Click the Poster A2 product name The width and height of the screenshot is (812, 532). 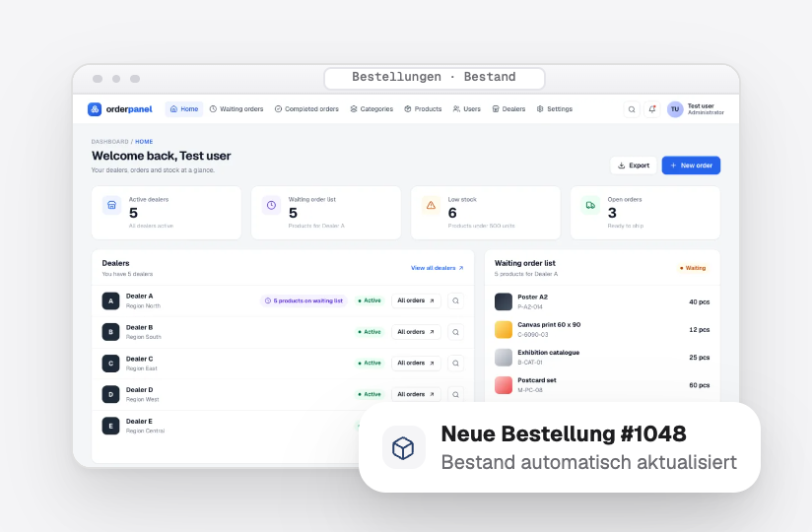tap(532, 298)
